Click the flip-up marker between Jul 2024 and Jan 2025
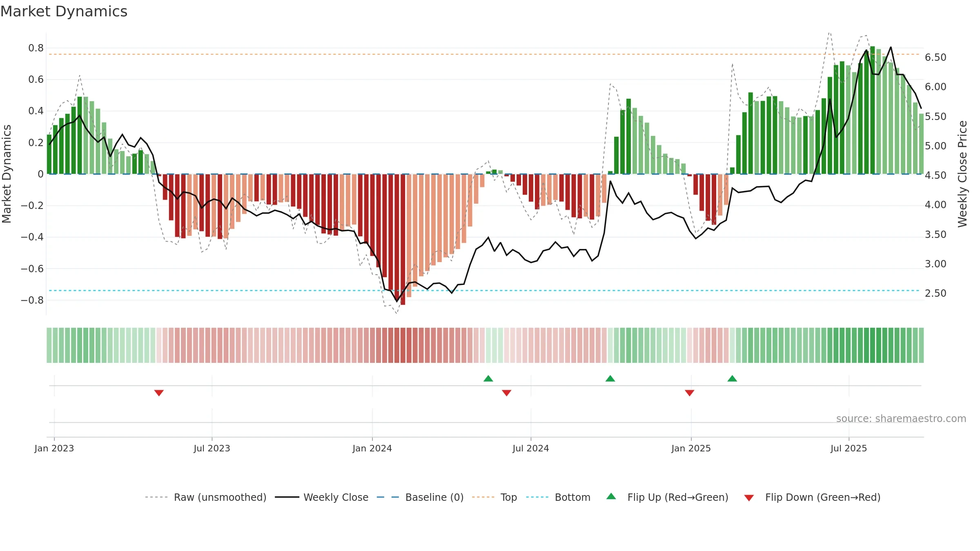Image resolution: width=980 pixels, height=551 pixels. pyautogui.click(x=610, y=378)
